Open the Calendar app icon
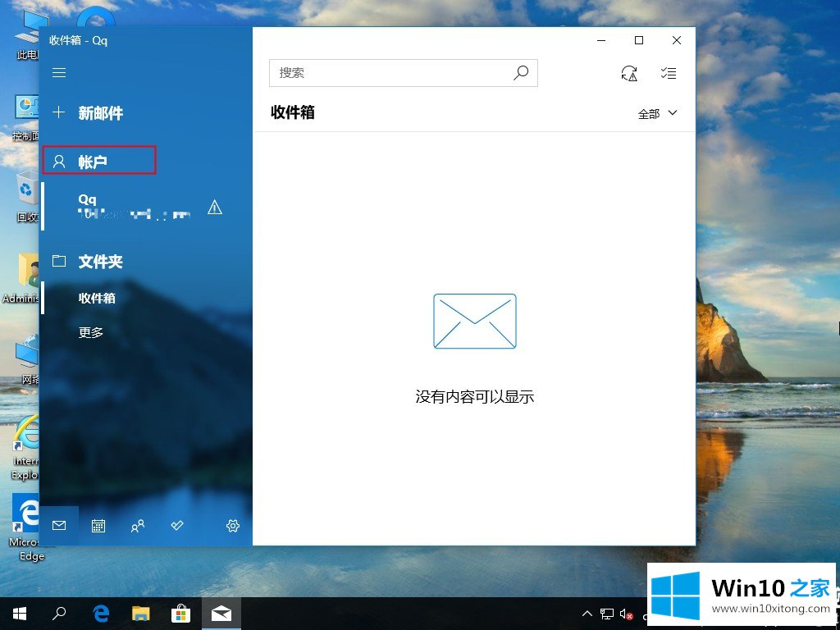Image resolution: width=840 pixels, height=630 pixels. pyautogui.click(x=98, y=526)
